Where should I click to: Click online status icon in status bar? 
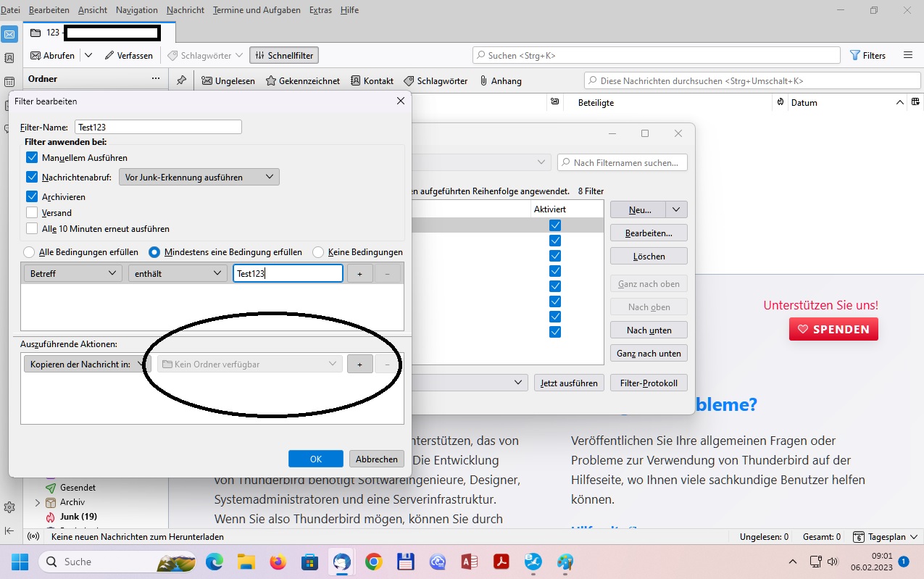(33, 537)
